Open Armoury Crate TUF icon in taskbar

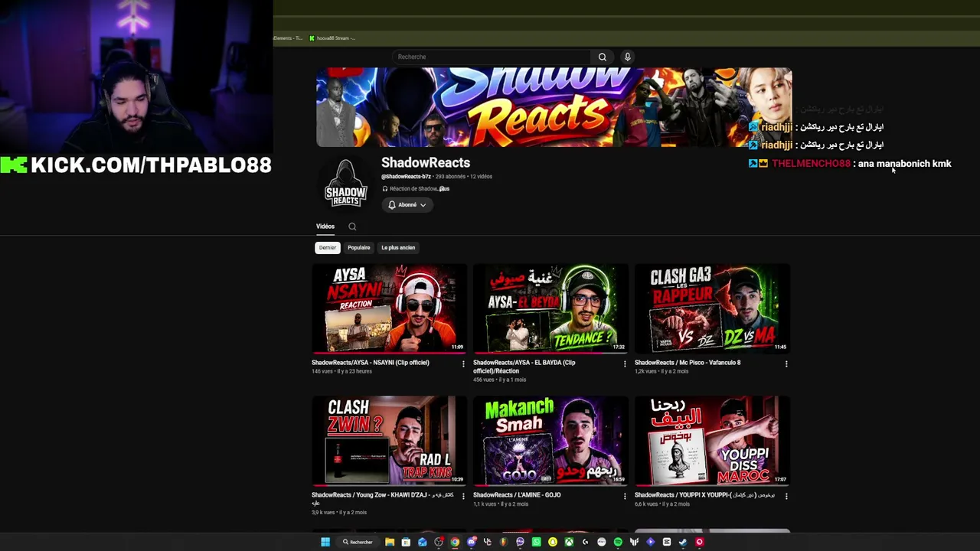coord(634,542)
